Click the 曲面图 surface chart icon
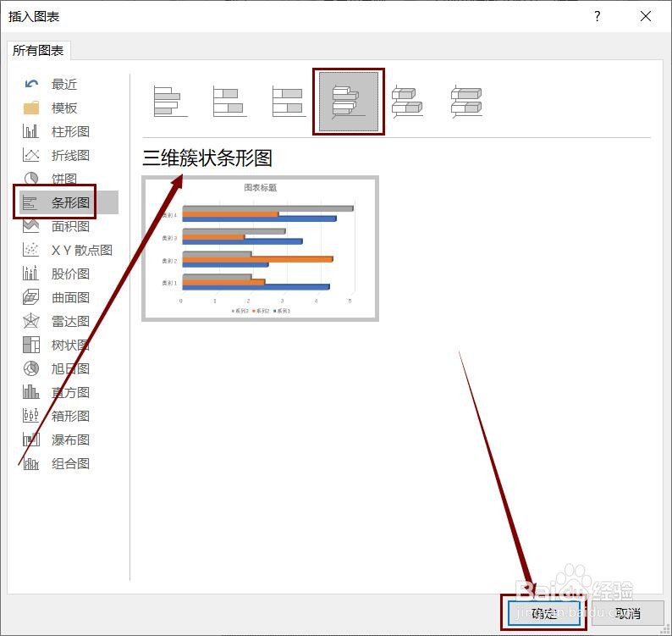This screenshot has width=672, height=636. [30, 296]
